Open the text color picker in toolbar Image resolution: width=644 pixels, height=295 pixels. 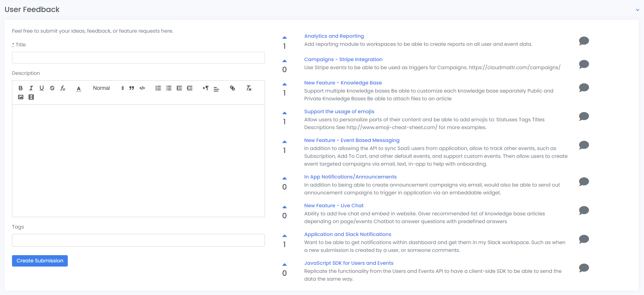coord(79,88)
